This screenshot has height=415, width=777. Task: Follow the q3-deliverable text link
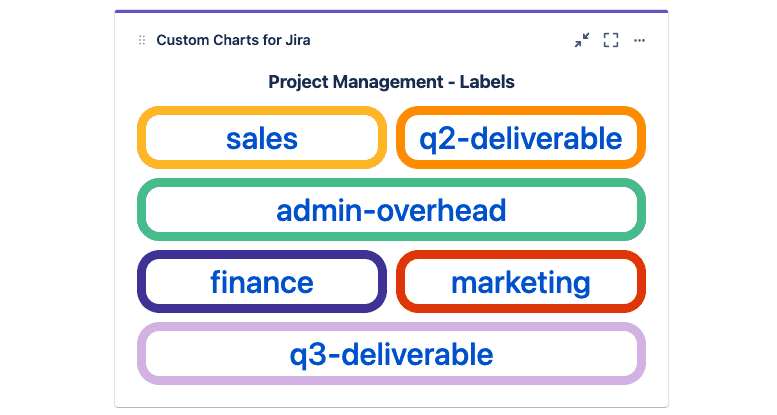391,355
